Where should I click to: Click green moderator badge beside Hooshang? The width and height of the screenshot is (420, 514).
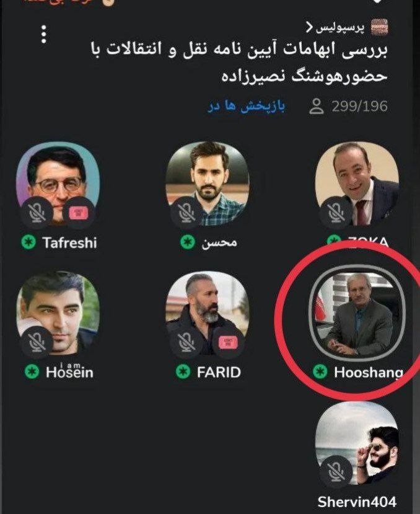320,372
